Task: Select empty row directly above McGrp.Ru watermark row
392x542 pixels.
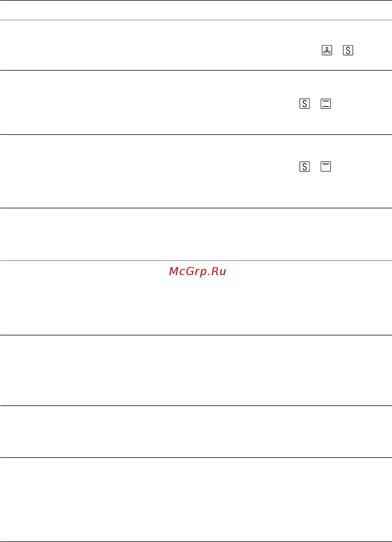Action: coord(196,234)
